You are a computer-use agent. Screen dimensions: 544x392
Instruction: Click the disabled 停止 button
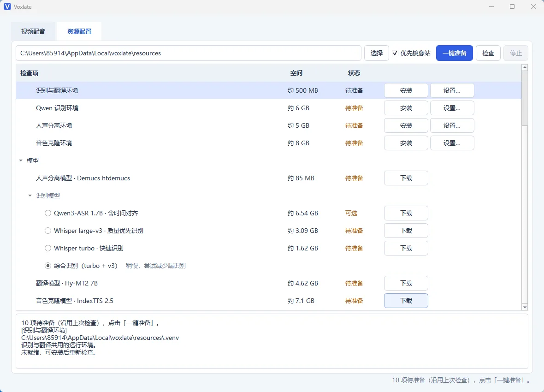(515, 53)
